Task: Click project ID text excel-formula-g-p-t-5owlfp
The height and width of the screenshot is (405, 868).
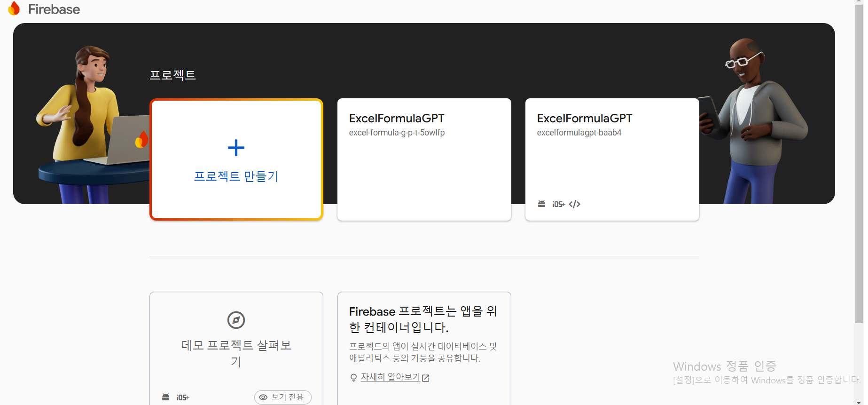Action: tap(397, 133)
